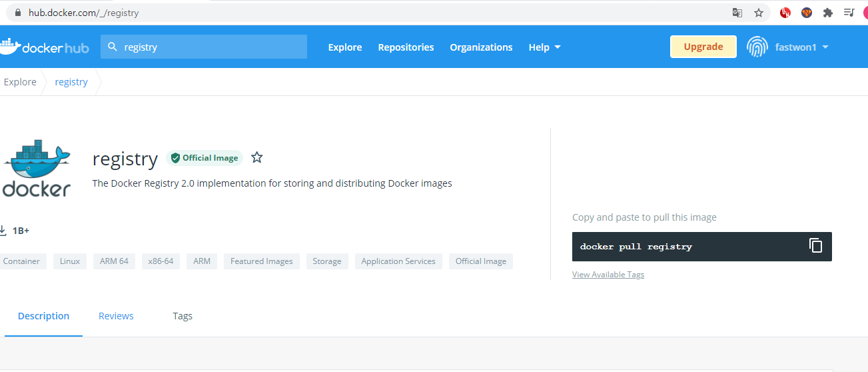The image size is (868, 372).
Task: Click the orange shield extension icon
Action: [x=807, y=13]
